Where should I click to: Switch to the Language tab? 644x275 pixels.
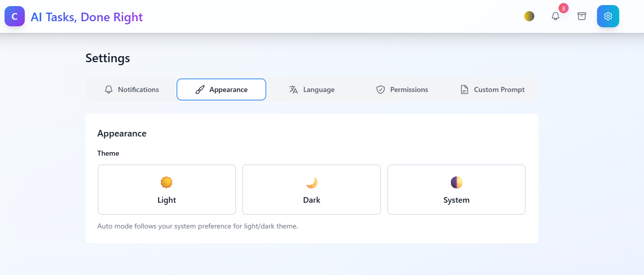coord(312,89)
